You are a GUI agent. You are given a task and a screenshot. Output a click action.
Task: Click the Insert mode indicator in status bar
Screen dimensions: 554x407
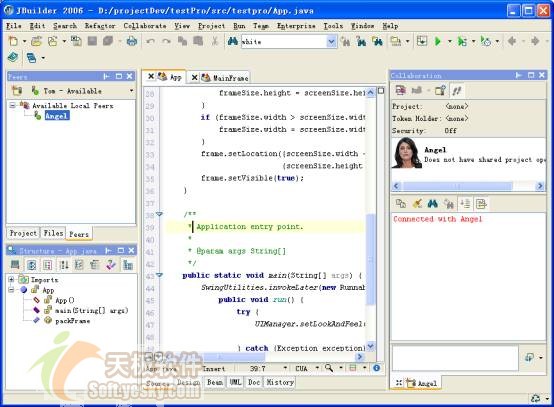pyautogui.click(x=214, y=368)
